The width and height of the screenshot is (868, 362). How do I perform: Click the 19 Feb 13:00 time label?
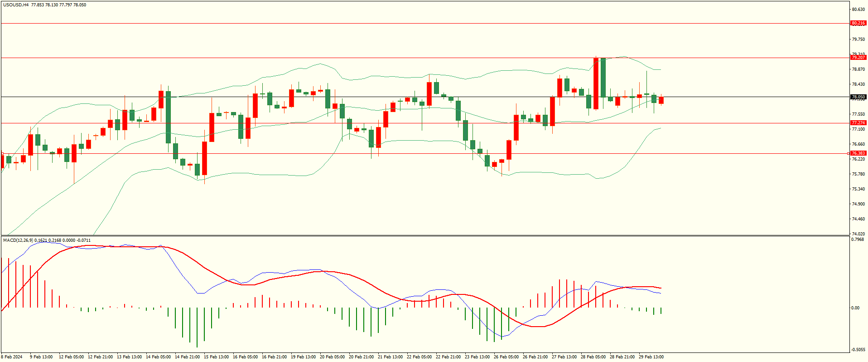tap(303, 357)
